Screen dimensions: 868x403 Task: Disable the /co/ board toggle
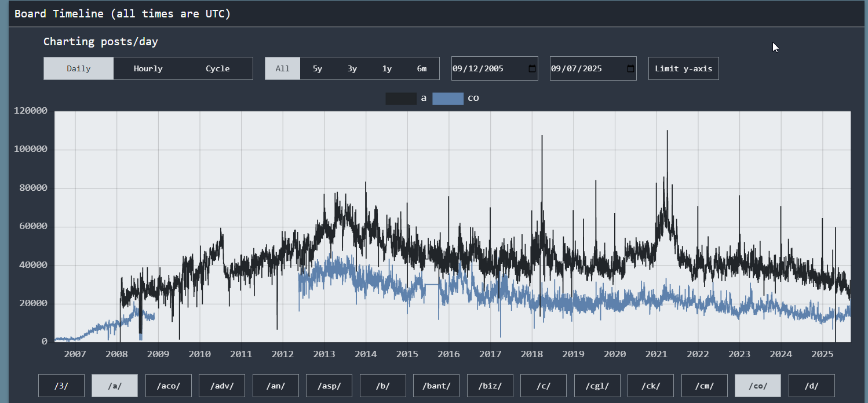click(x=757, y=386)
